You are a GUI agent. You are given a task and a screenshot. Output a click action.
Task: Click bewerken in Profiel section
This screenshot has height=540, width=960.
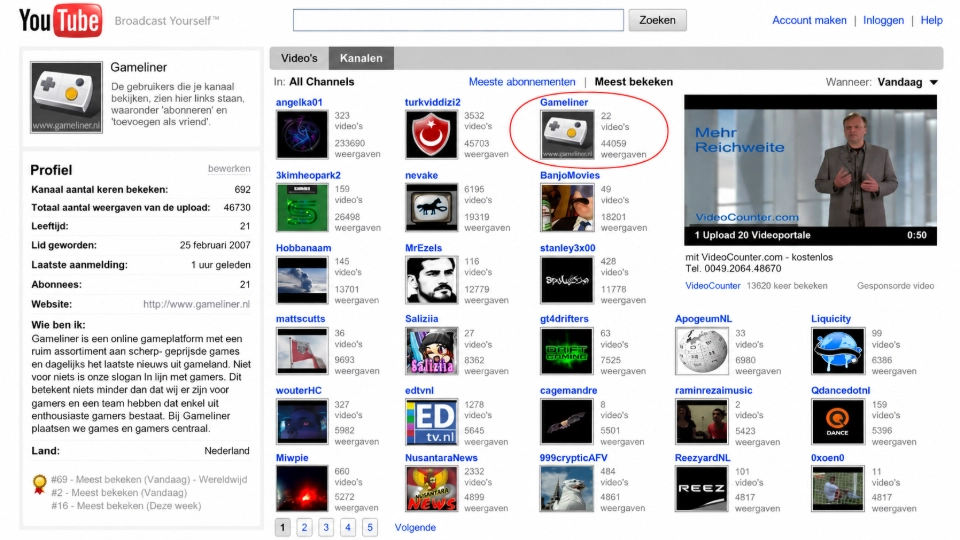pyautogui.click(x=229, y=168)
